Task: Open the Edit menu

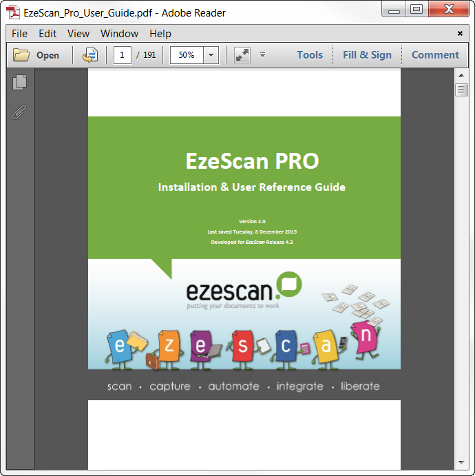Action: 47,33
